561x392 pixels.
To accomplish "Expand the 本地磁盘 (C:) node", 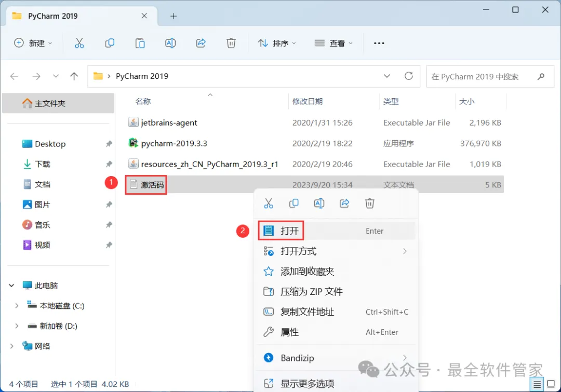I will tap(17, 306).
